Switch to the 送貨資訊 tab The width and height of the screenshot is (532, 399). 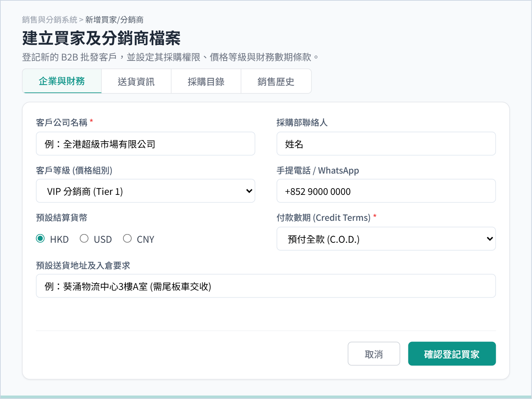(x=136, y=81)
